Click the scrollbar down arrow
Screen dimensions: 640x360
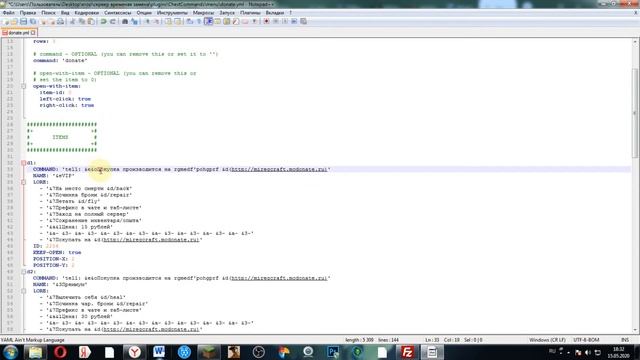tap(635, 330)
